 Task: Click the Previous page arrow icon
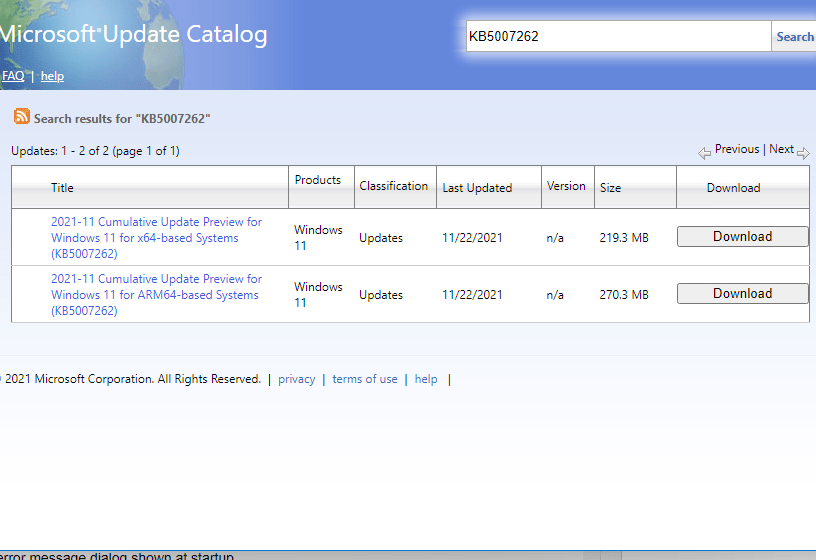pyautogui.click(x=704, y=153)
